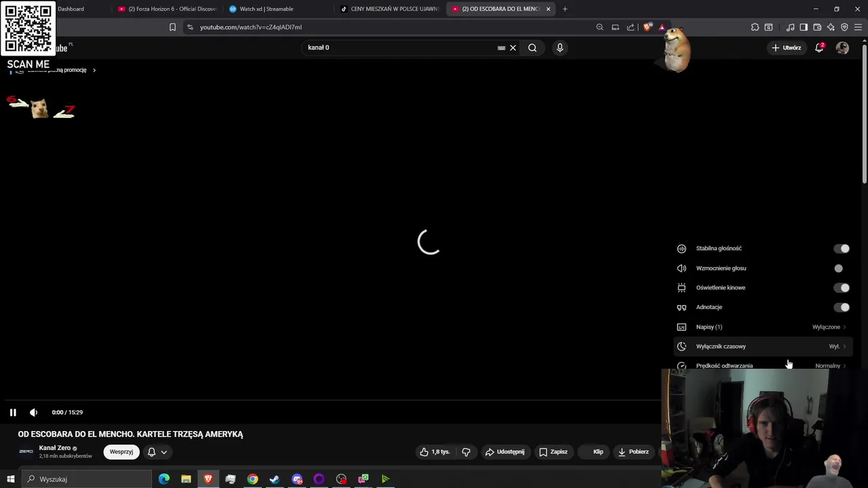Screen dimensions: 868x488
Task: Open the browser extensions puzzle icon
Action: point(755,27)
